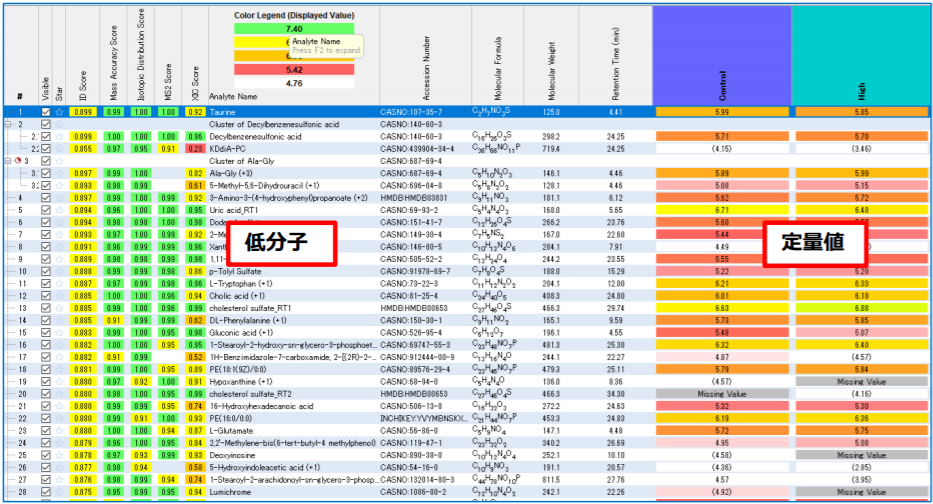Toggle Visible checkbox for Hypoxanthine (+1)

pyautogui.click(x=46, y=381)
